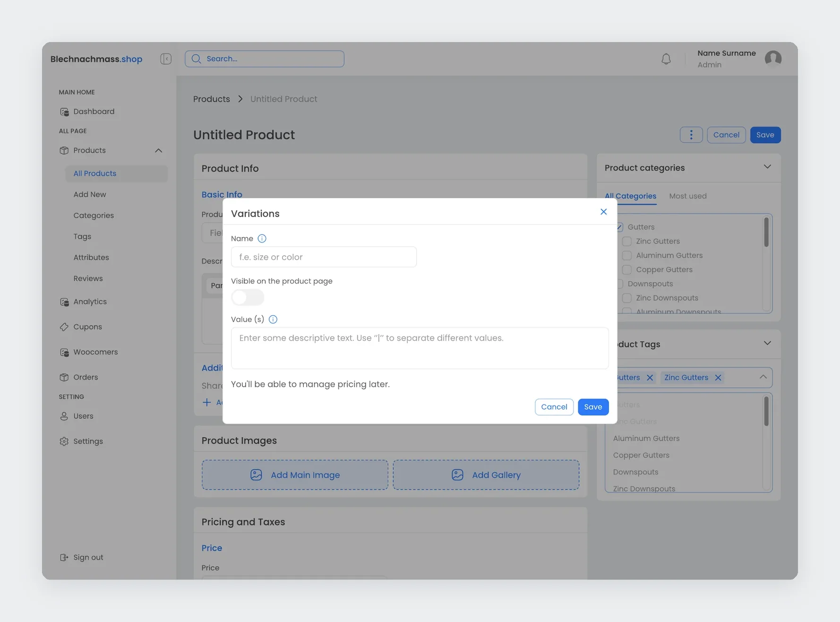Click the Orders box icon
The width and height of the screenshot is (840, 622).
64,377
